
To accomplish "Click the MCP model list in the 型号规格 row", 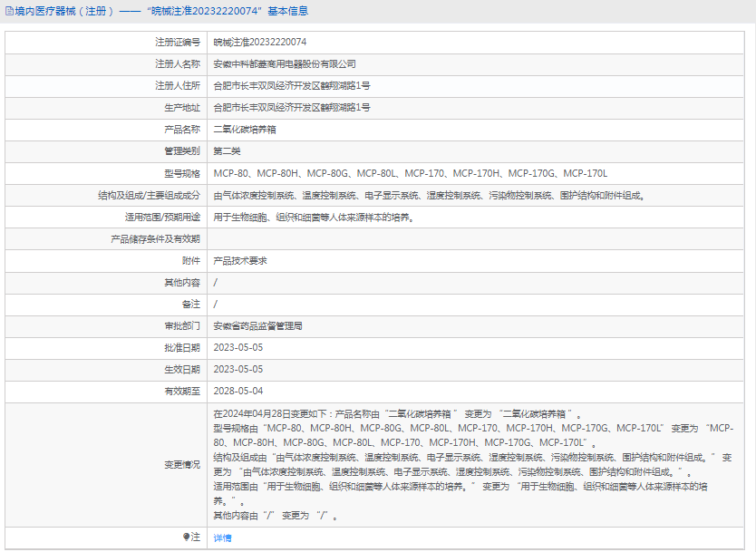I will (x=411, y=173).
